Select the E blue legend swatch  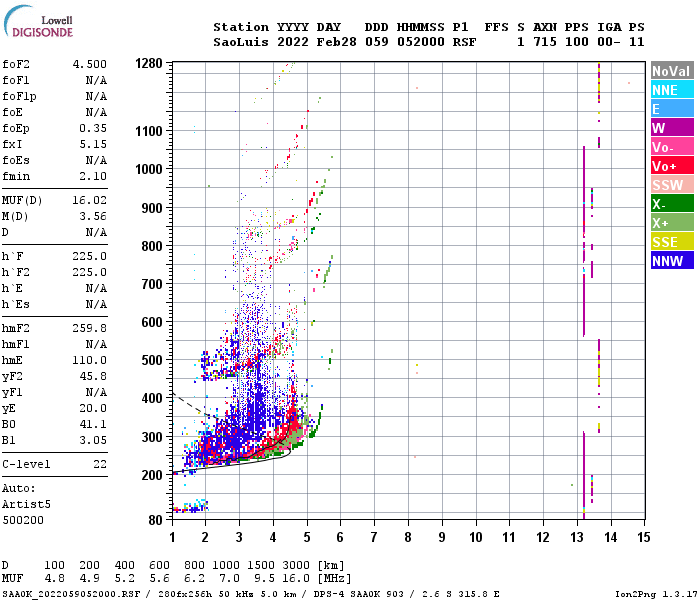672,109
